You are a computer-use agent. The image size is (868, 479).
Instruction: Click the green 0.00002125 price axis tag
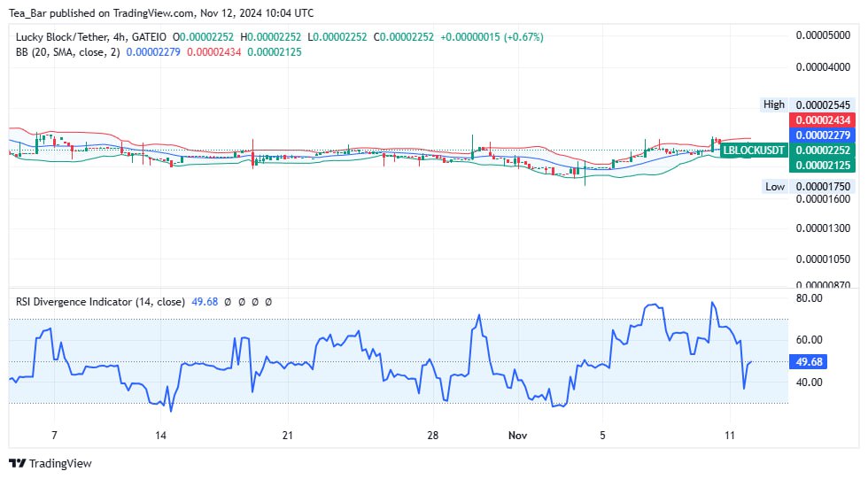point(823,165)
